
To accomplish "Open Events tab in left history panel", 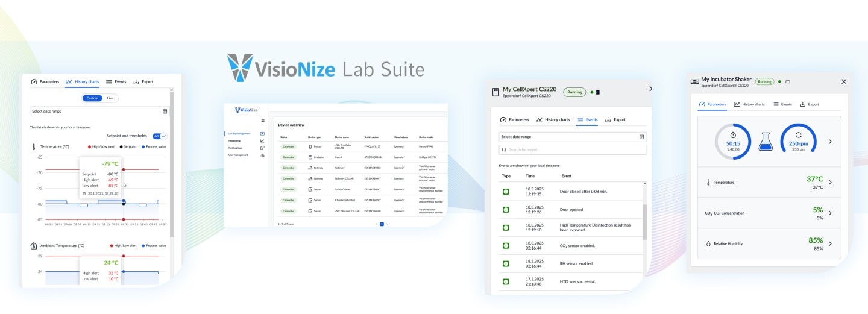I will (116, 81).
